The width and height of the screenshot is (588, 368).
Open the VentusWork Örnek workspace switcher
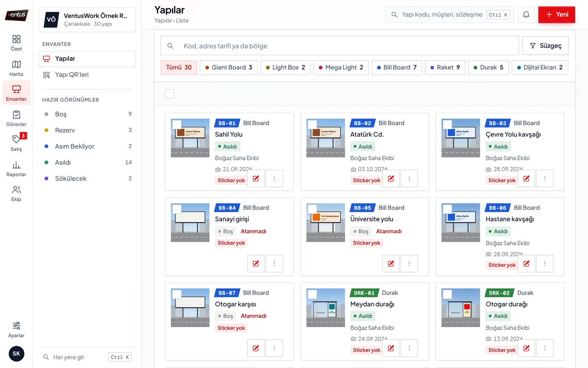coord(87,20)
